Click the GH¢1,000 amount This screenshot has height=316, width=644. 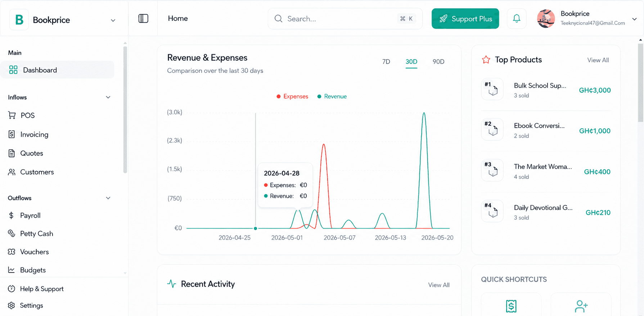point(595,131)
